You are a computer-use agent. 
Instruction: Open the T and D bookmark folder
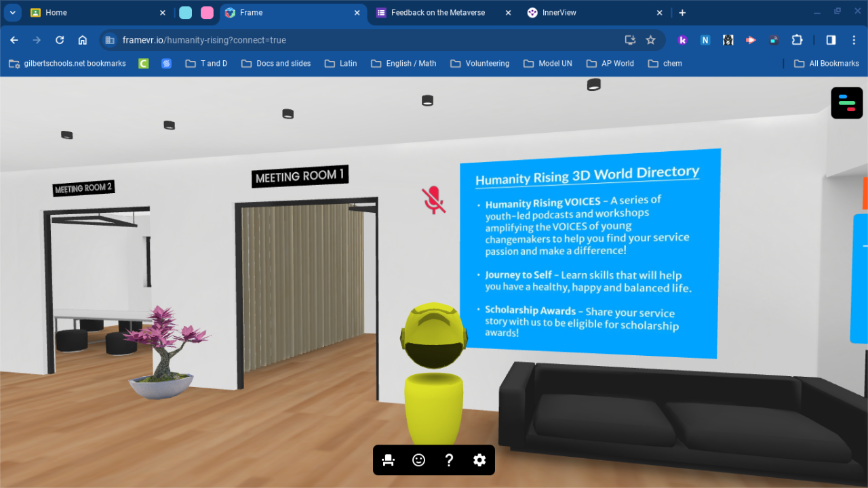[x=206, y=64]
